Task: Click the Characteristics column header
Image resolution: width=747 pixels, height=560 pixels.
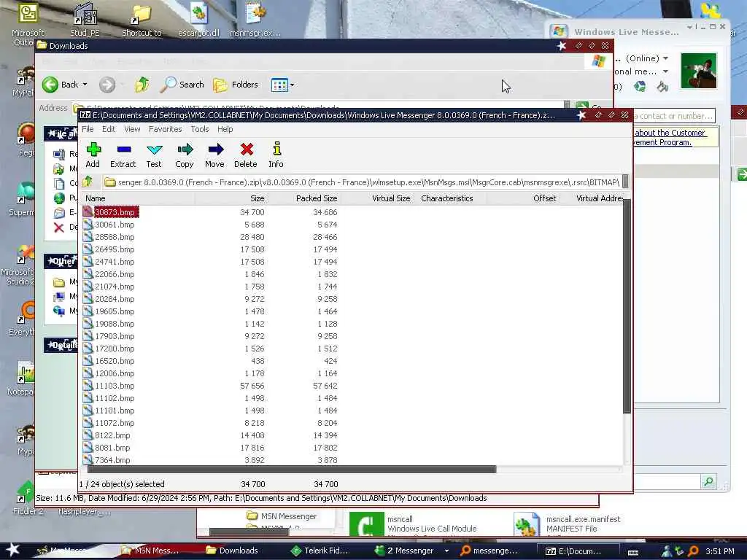Action: 451,198
